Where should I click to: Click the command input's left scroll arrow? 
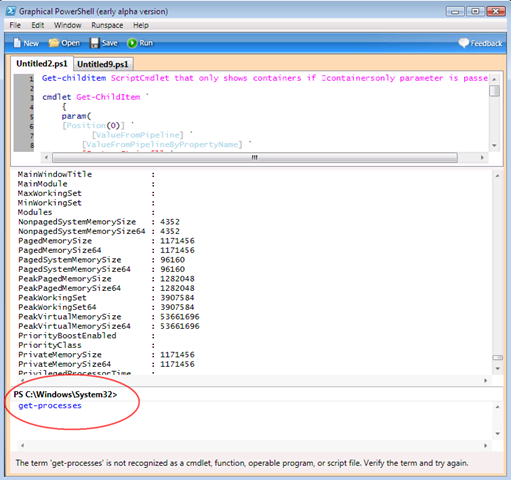click(22, 445)
